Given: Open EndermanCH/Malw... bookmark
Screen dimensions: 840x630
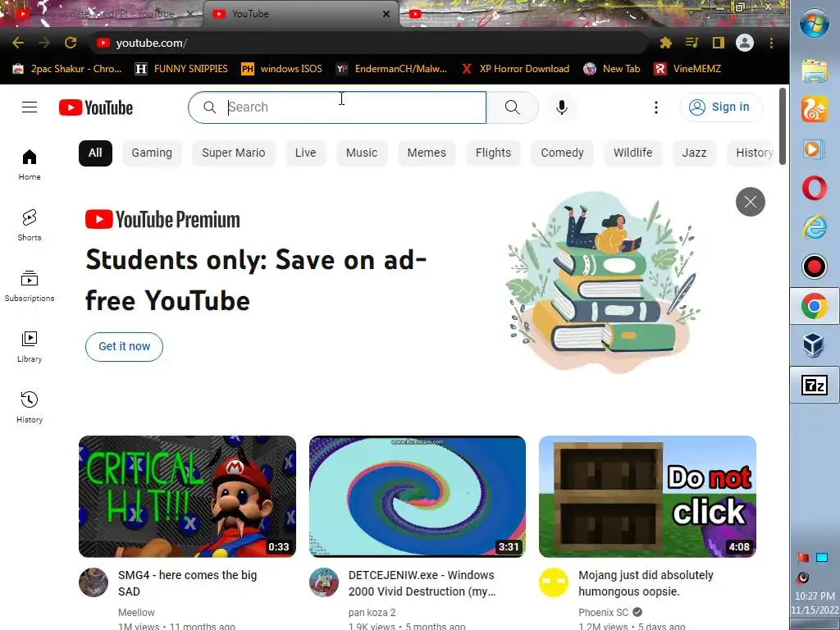Looking at the screenshot, I should point(391,69).
